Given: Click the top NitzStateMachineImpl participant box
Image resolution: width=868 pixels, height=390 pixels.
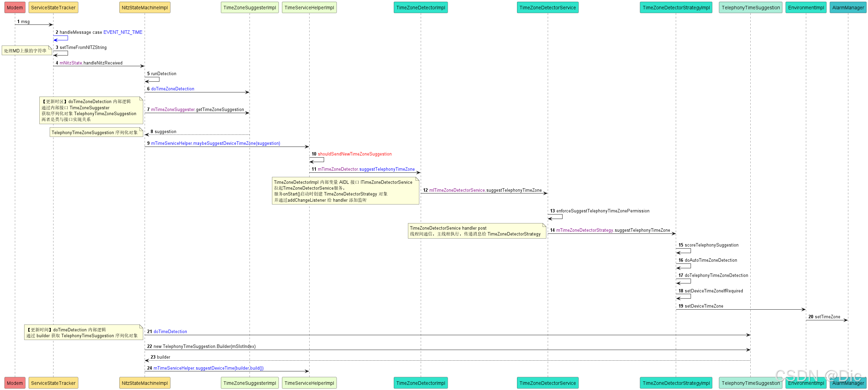Looking at the screenshot, I should [145, 8].
